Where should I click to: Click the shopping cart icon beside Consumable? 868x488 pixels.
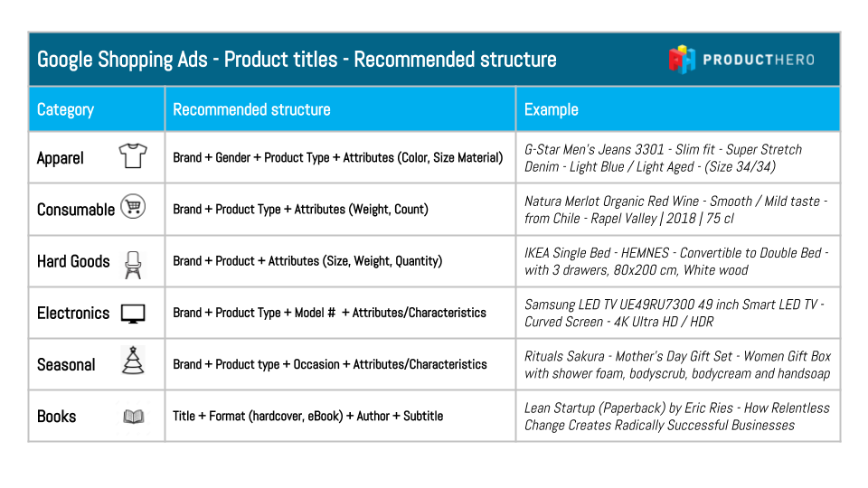[133, 207]
